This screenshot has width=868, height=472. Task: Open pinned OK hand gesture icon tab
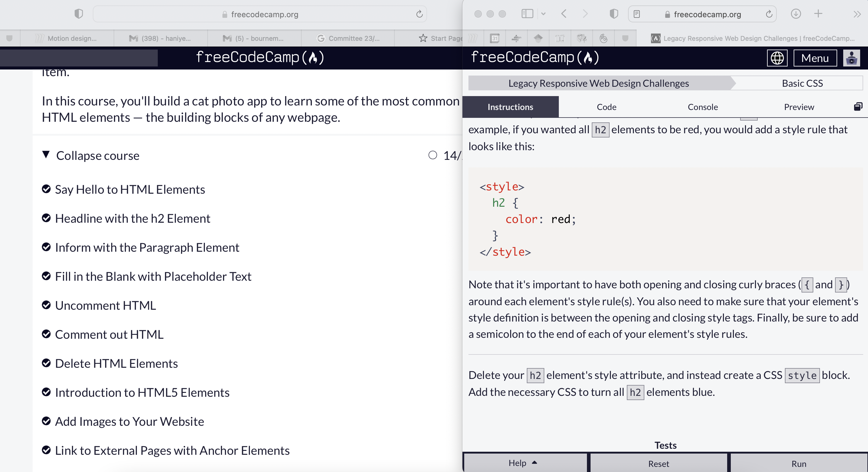[x=603, y=38]
